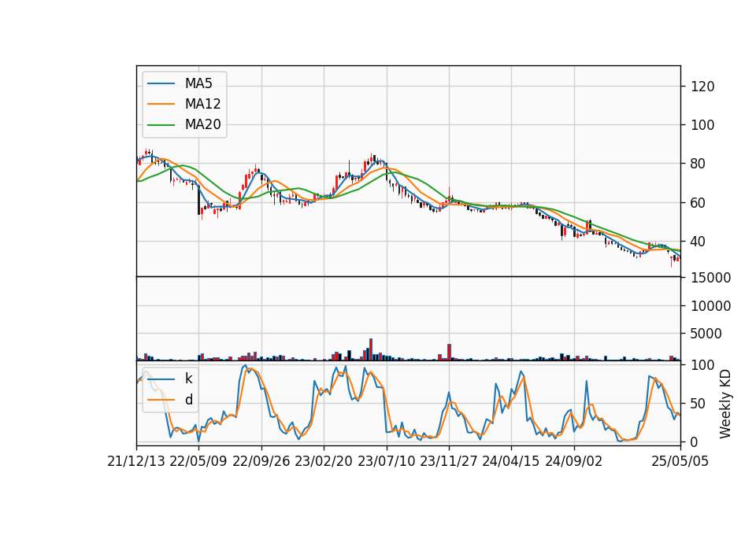Click the date label 23/11/27
This screenshot has width=756, height=543.
(448, 461)
